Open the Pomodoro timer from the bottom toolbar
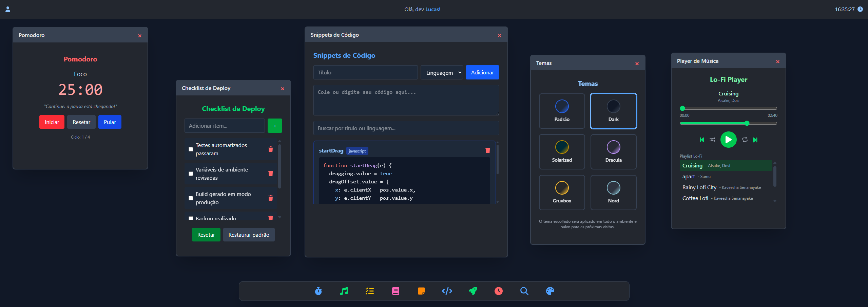The height and width of the screenshot is (307, 868). click(x=318, y=291)
